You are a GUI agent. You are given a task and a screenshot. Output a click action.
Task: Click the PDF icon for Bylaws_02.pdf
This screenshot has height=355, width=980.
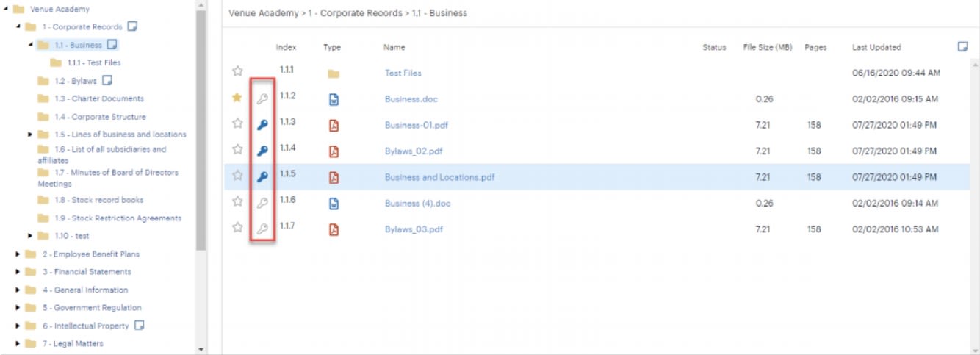[334, 151]
